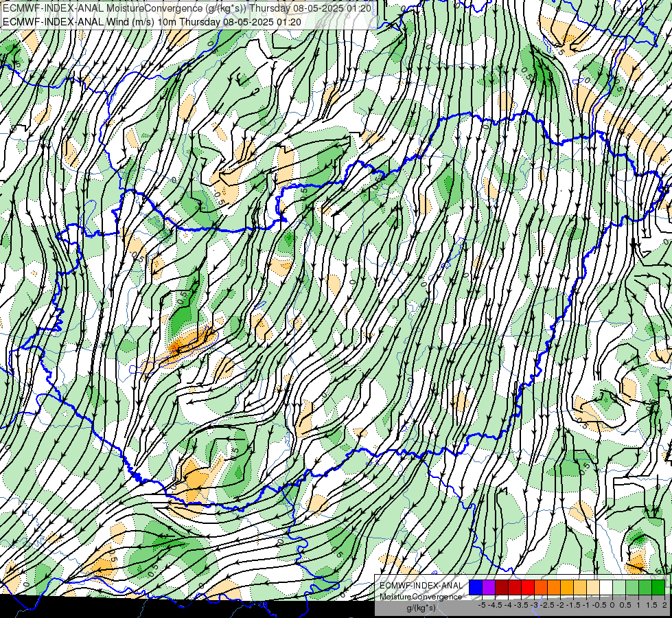The height and width of the screenshot is (618, 672).
Task: Click the purple legend color swatch
Action: (489, 587)
